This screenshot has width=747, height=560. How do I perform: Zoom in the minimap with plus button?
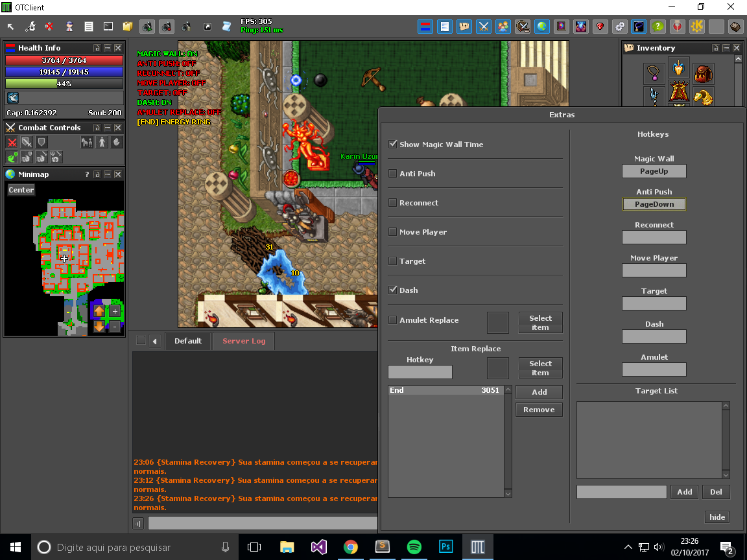pos(115,311)
